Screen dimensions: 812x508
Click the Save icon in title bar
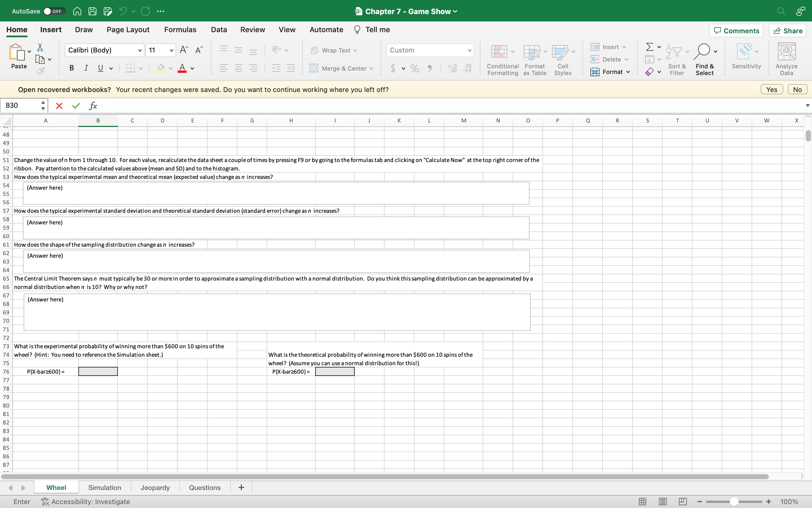92,11
